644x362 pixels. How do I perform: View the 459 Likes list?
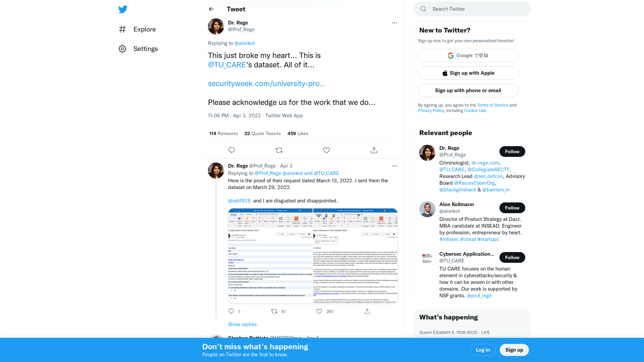298,133
